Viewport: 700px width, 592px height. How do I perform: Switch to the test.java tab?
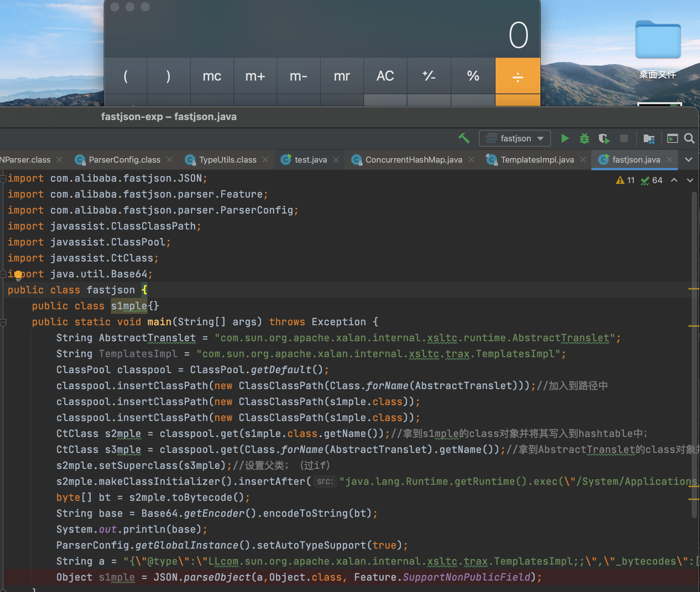[x=310, y=160]
